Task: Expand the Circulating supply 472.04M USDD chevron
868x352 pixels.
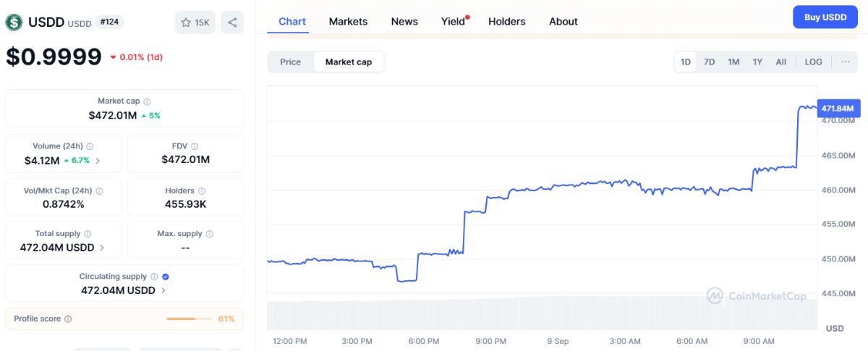Action: [163, 290]
